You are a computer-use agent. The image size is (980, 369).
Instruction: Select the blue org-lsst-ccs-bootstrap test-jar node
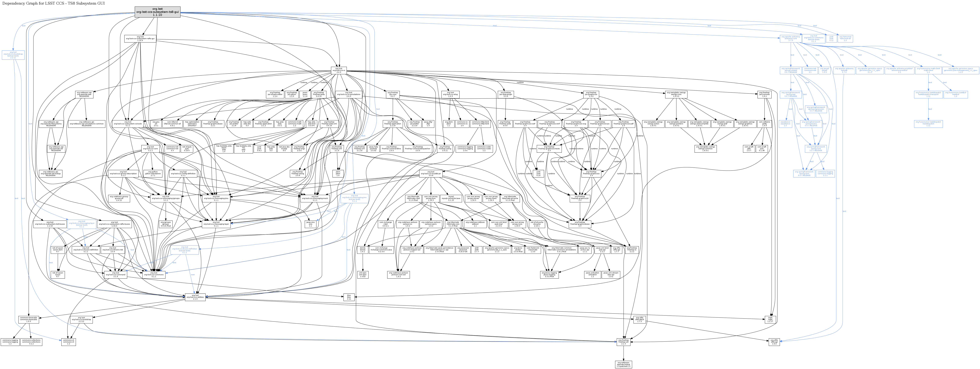point(13,55)
